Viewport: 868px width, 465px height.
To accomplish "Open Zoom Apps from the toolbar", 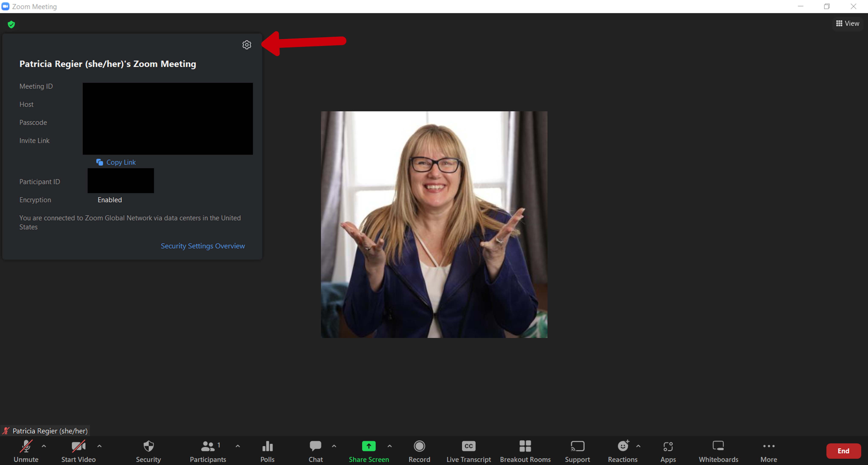I will (668, 451).
